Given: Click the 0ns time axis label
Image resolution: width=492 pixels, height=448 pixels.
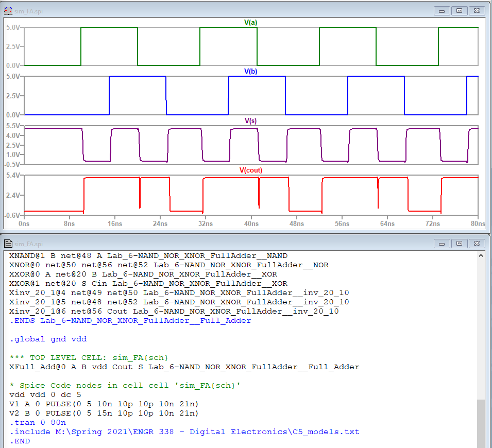Looking at the screenshot, I should 24,223.
